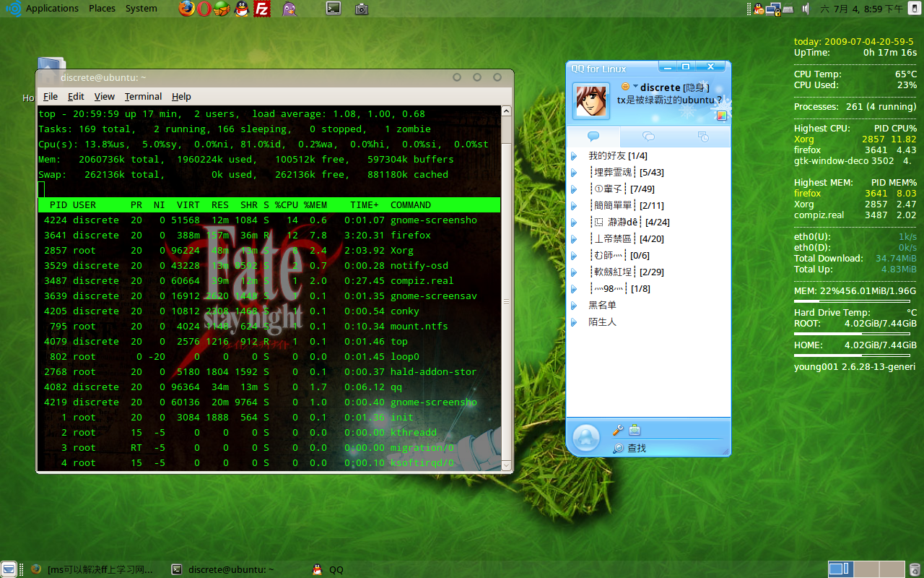Open the QQ skin color changer icon
This screenshot has height=578, width=924.
(722, 115)
